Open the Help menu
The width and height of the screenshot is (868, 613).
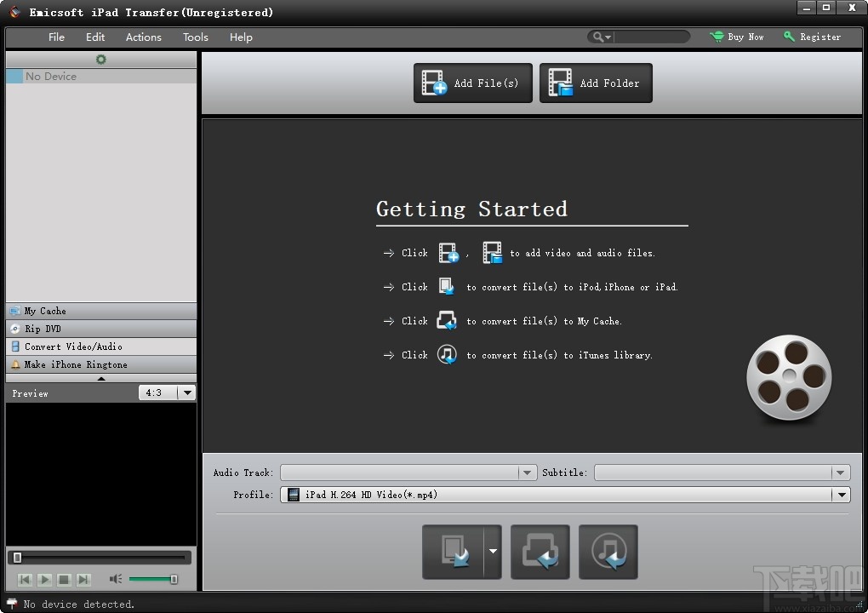[x=241, y=37]
